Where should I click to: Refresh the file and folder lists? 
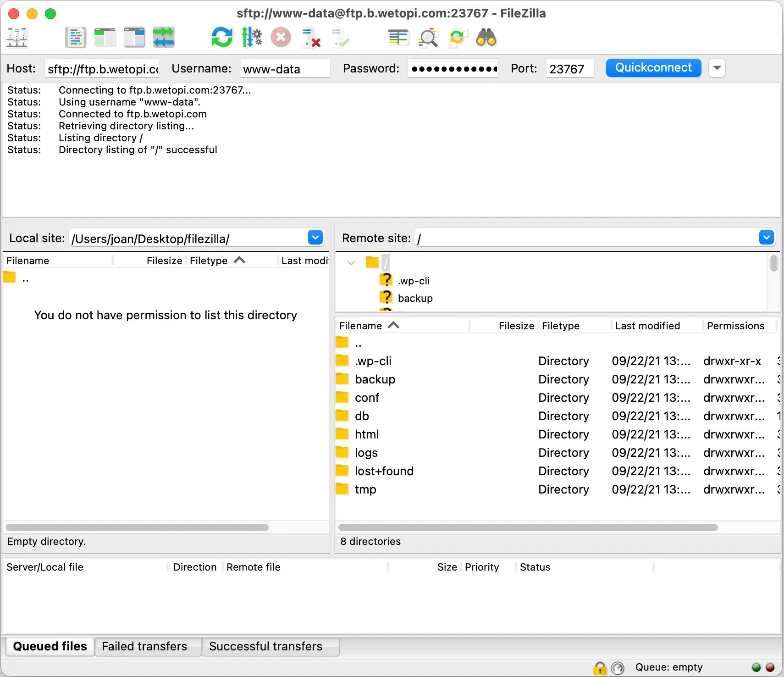pyautogui.click(x=221, y=37)
